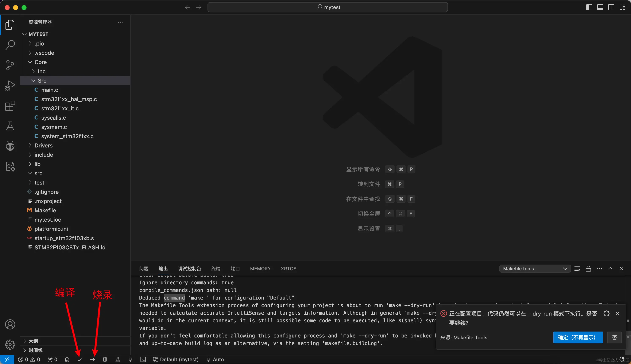Open the Testing flask view in activity bar
The image size is (631, 364).
(10, 126)
